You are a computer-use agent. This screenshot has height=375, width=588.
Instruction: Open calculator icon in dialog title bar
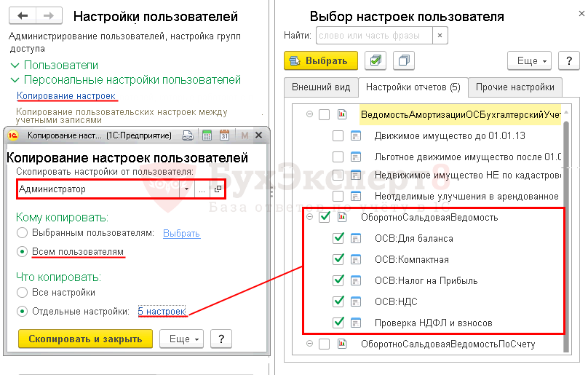click(206, 135)
